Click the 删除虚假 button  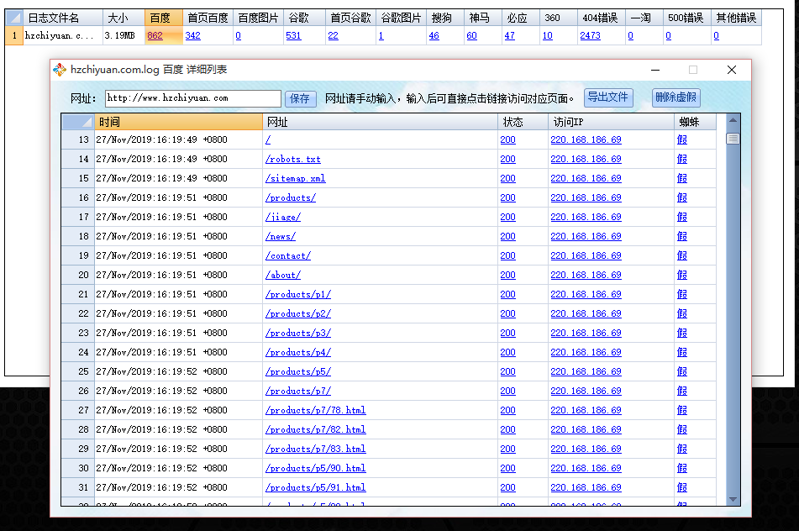[676, 97]
